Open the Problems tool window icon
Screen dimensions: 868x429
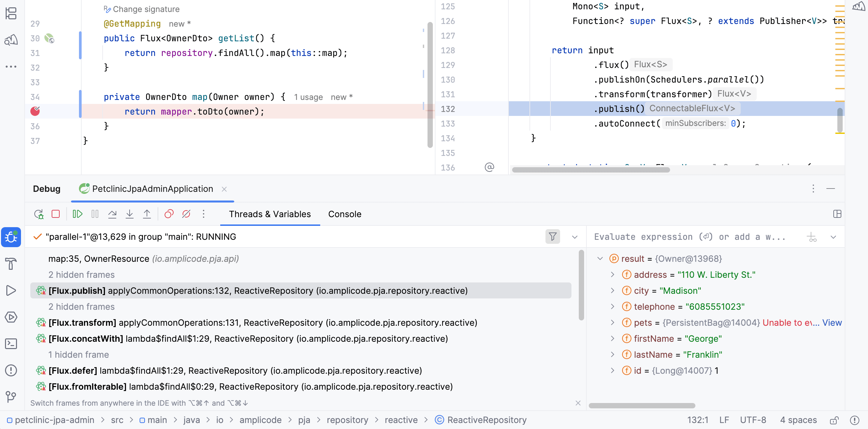coord(11,370)
